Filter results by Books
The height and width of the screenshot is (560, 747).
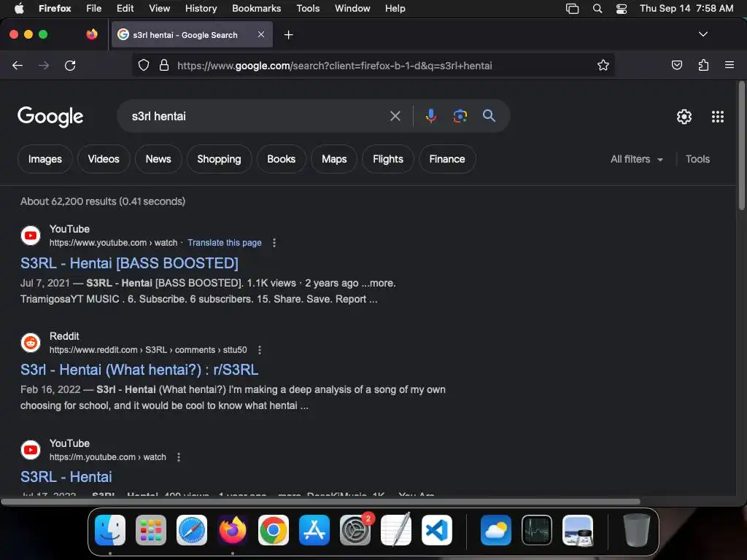click(x=281, y=159)
